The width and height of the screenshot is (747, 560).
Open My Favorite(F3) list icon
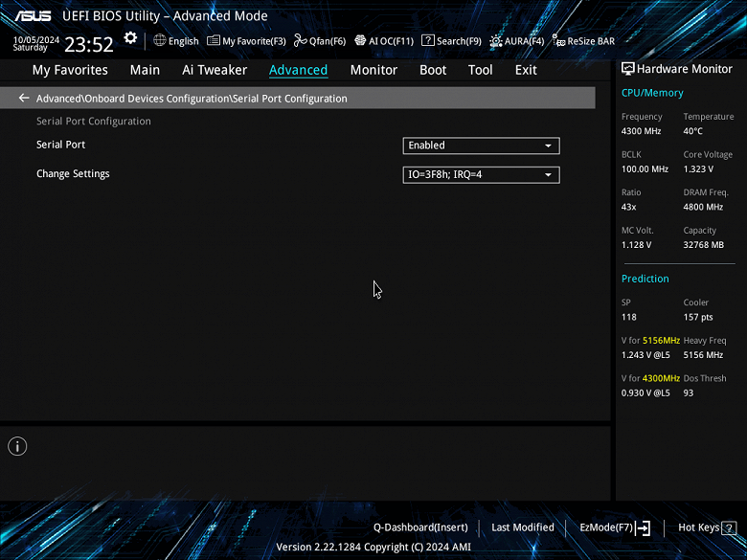[214, 40]
